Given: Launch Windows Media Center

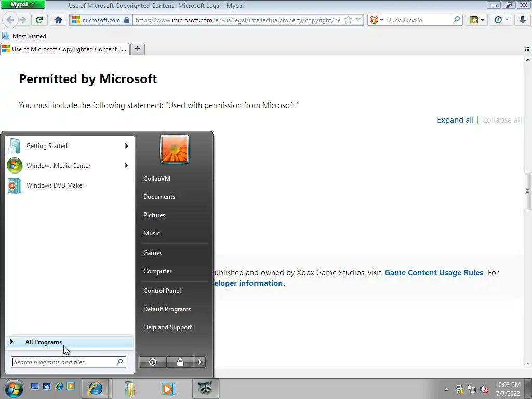Looking at the screenshot, I should [x=69, y=166].
